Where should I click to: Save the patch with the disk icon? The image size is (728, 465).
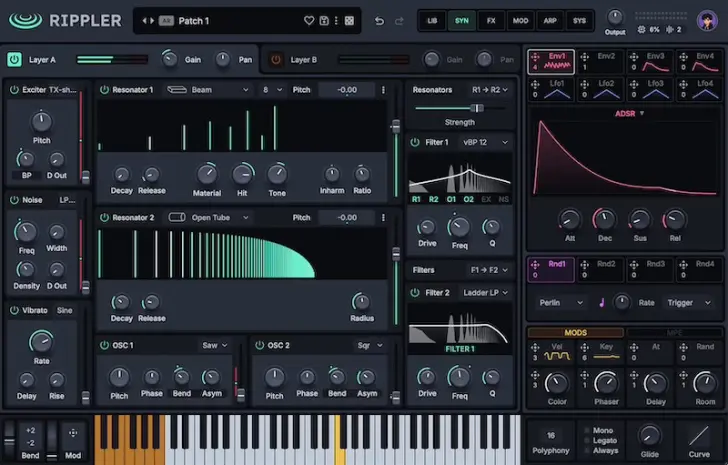(324, 20)
